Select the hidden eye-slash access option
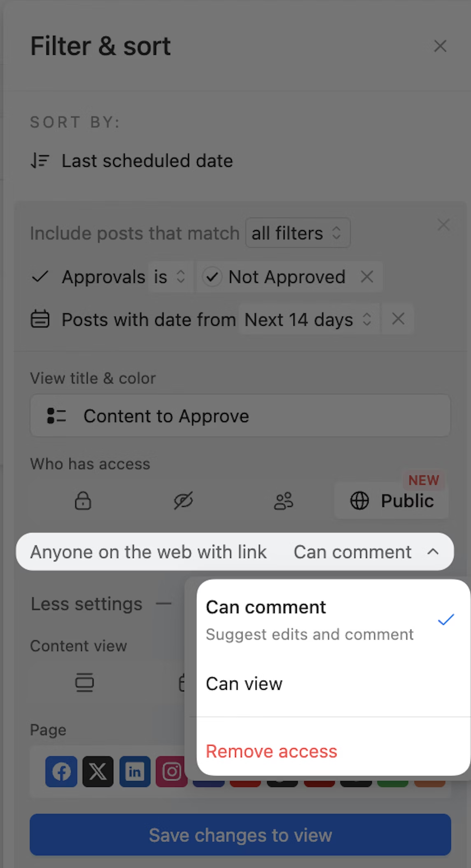The image size is (471, 868). click(x=183, y=501)
